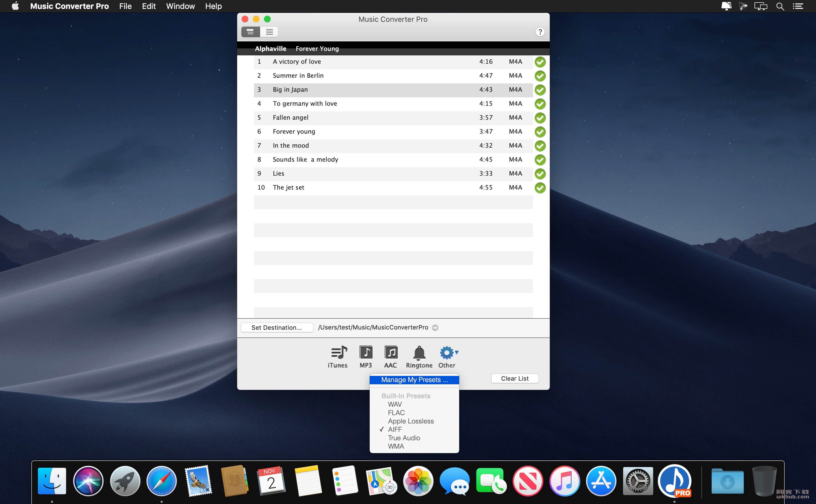Open App Store from the Dock
816x504 pixels.
pyautogui.click(x=601, y=481)
